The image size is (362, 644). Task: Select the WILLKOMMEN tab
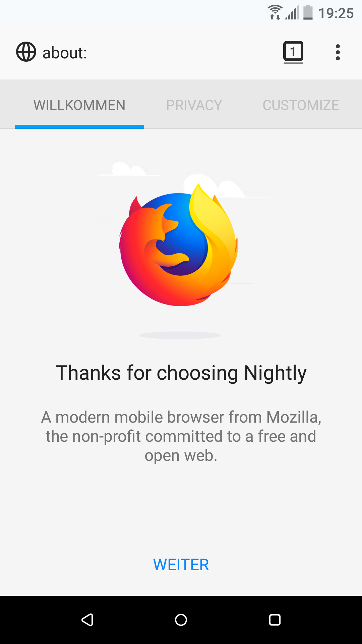point(79,105)
